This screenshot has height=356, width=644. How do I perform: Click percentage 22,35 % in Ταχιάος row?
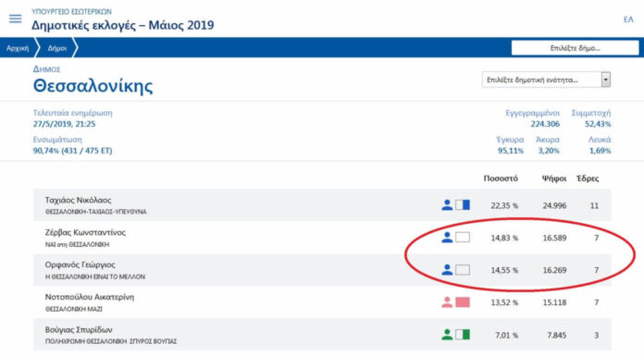point(504,205)
